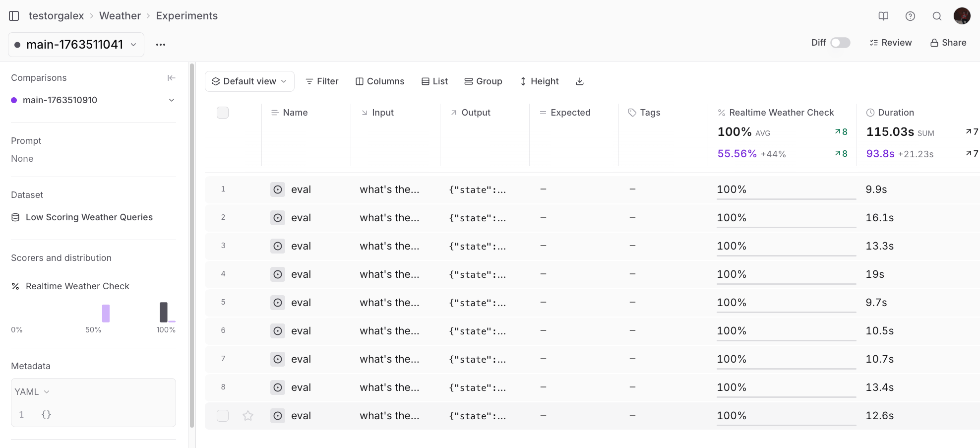The height and width of the screenshot is (448, 980).
Task: Open Low Scoring Weather Queries dataset link
Action: [89, 217]
